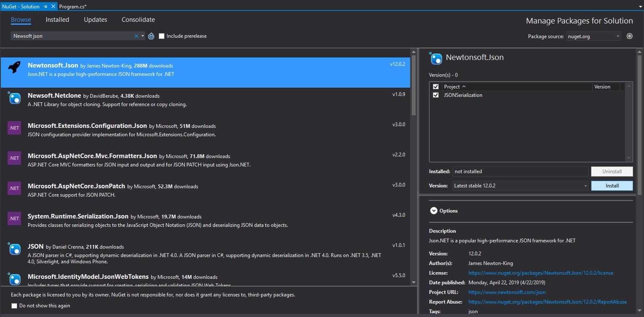
Task: Check the Do not show this again checkbox
Action: tap(14, 305)
